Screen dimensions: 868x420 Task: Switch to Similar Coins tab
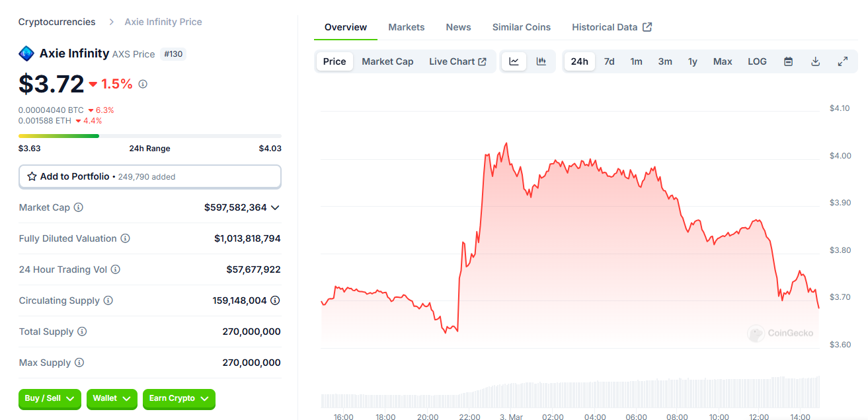point(521,27)
